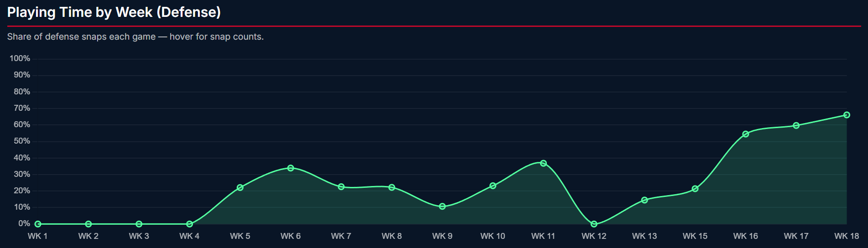
Task: Select the WK 1 data point
Action: pyautogui.click(x=38, y=224)
